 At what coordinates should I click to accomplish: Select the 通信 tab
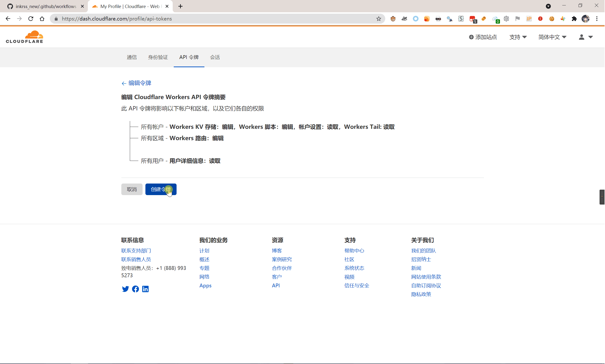click(x=132, y=57)
